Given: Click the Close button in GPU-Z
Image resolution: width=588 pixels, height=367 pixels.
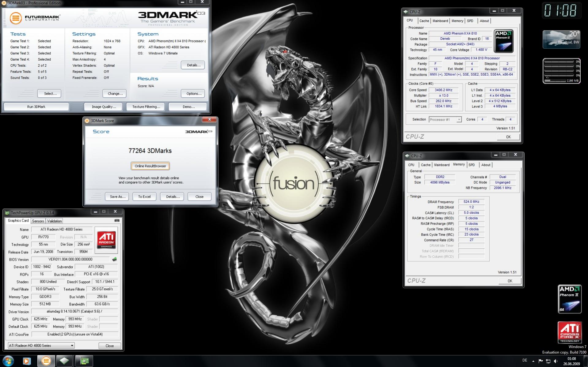Looking at the screenshot, I should click(x=110, y=346).
